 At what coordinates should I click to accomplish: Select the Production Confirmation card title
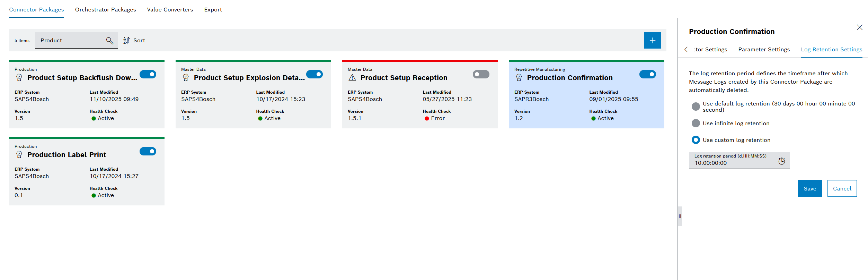(570, 78)
